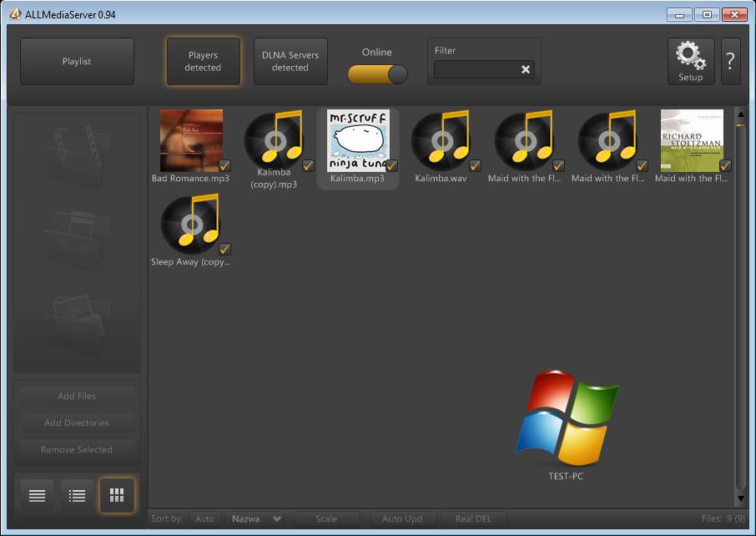
Task: Uncheck the Bad Romance.mp3 checkbox
Action: [224, 165]
